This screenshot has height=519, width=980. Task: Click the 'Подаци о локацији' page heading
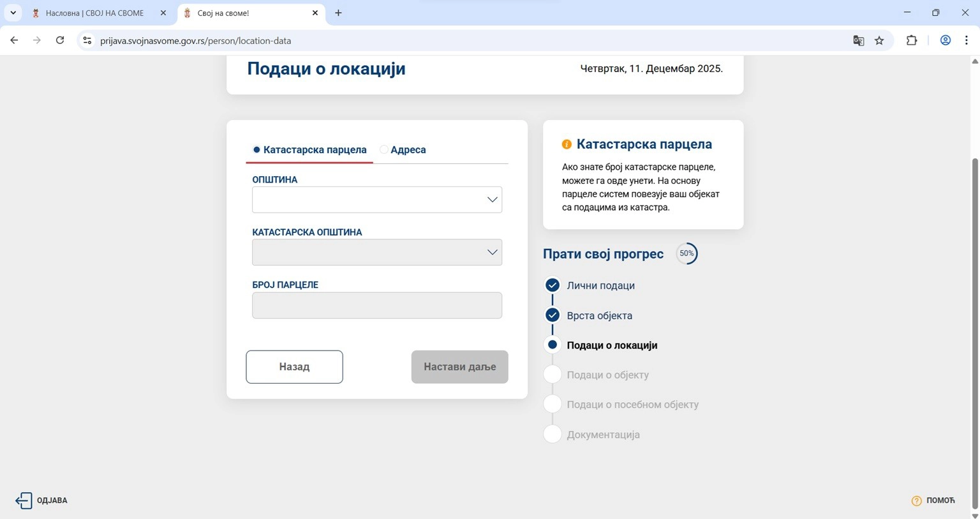coord(326,68)
